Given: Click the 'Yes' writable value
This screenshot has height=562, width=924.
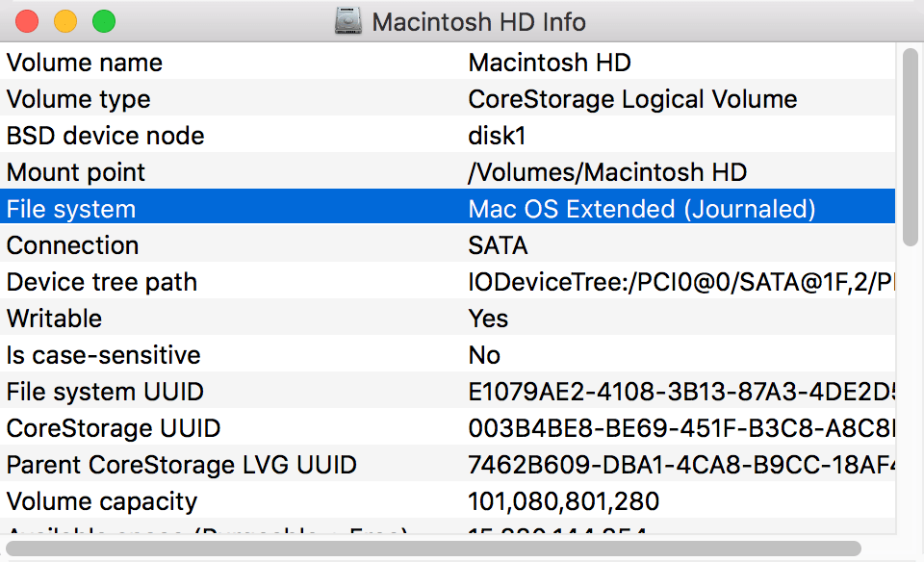Looking at the screenshot, I should (x=488, y=319).
